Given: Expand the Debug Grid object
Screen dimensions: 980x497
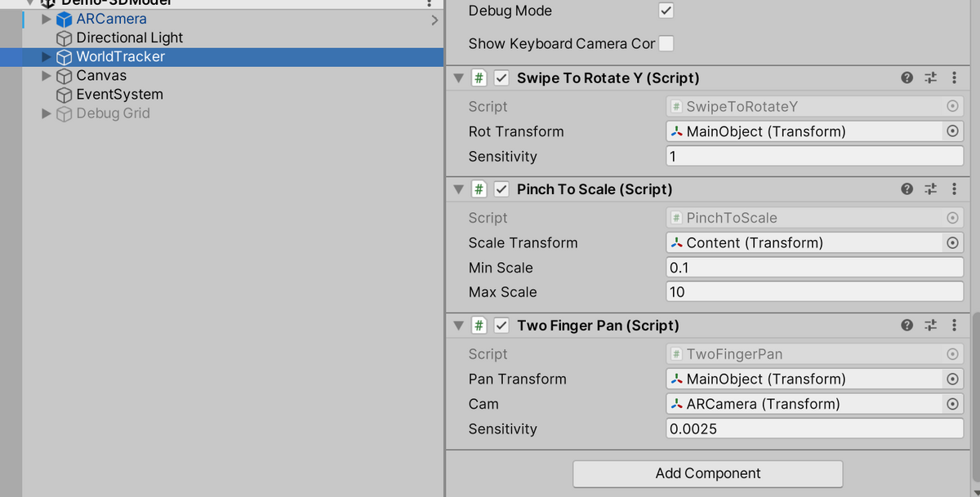Looking at the screenshot, I should (x=47, y=113).
